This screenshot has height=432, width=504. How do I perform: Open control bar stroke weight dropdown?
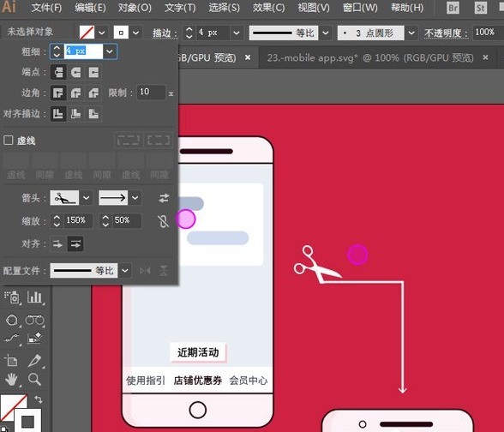coord(237,33)
